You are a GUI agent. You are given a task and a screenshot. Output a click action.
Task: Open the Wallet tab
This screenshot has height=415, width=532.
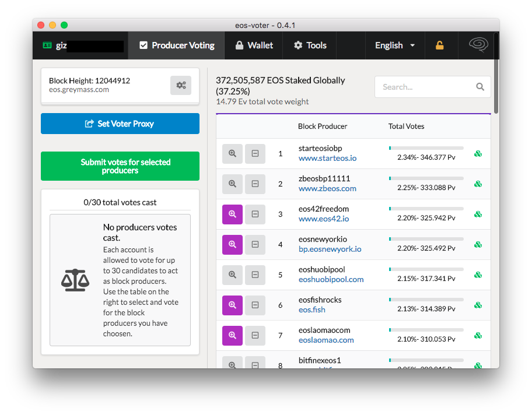pos(254,45)
